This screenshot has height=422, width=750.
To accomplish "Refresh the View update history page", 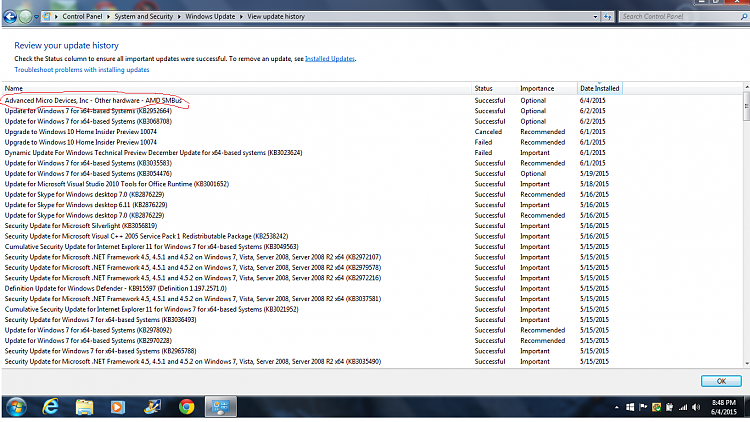I will pos(607,16).
